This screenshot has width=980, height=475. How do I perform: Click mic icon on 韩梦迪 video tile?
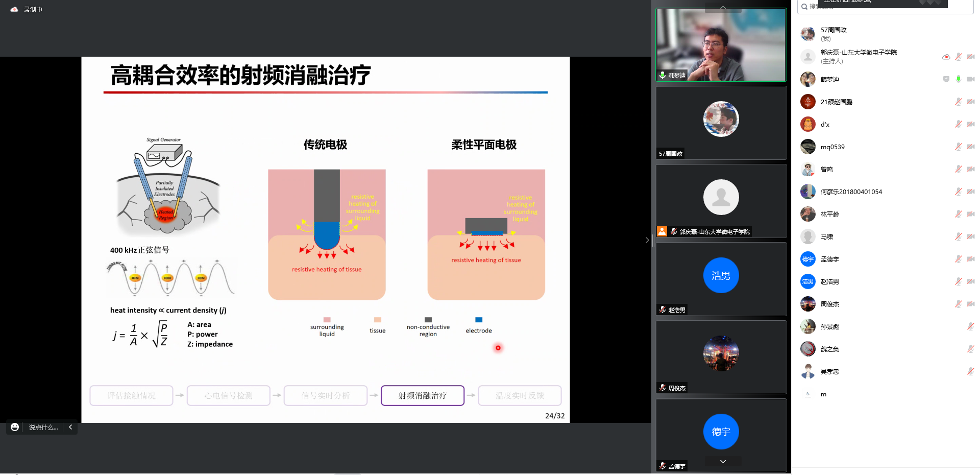(663, 75)
